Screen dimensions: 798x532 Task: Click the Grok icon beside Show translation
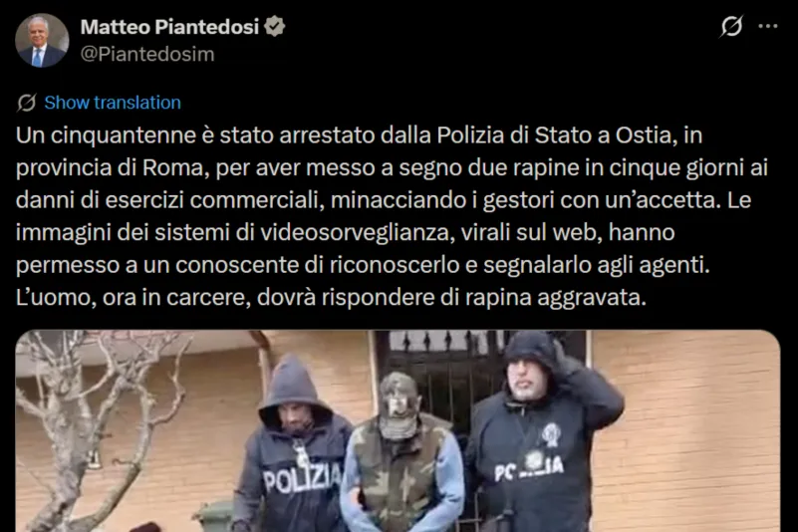(27, 103)
